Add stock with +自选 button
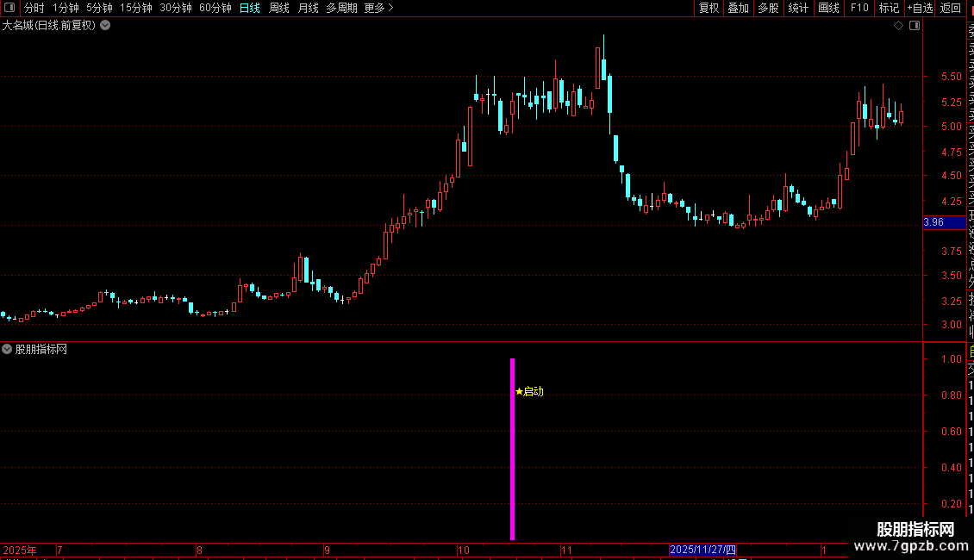Screen dimensions: 974x560 pos(920,8)
